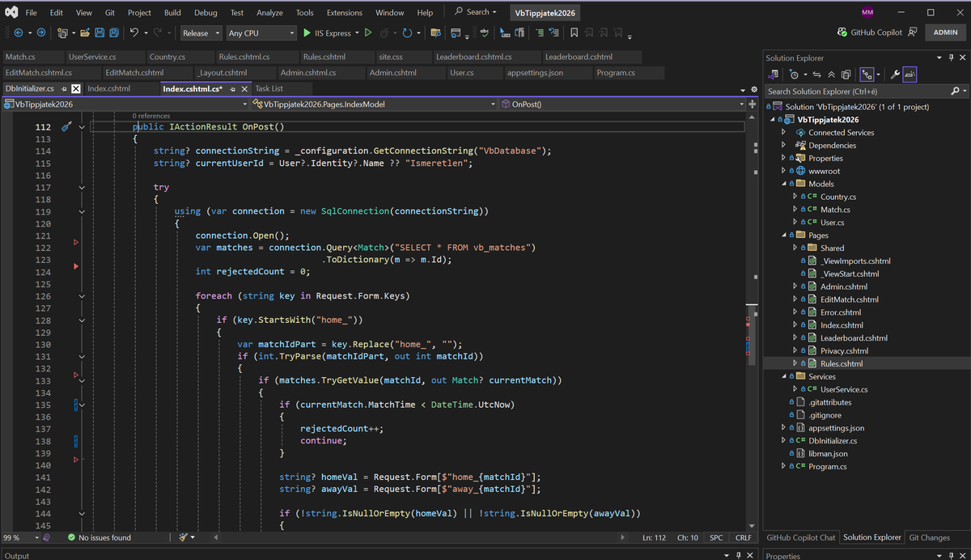Toggle Preview Selected Items in Solution Explorer
This screenshot has height=560, width=971.
[910, 74]
